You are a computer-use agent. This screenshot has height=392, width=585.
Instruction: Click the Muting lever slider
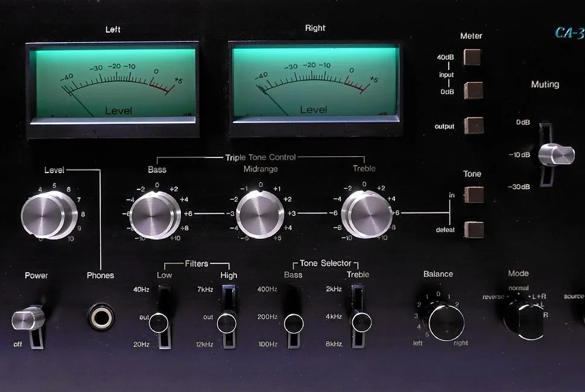[555, 154]
